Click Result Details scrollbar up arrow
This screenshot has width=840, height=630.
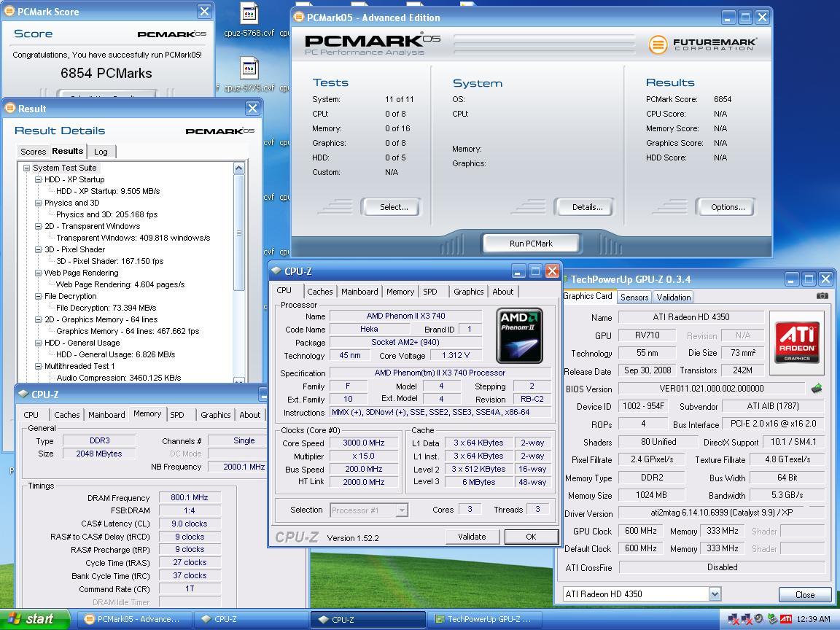(x=239, y=168)
